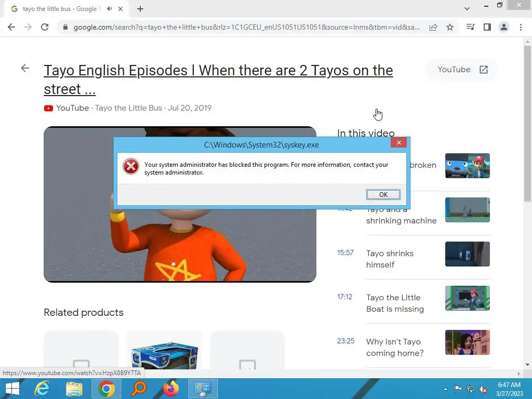Jump to 15:57 timestamp
The image size is (532, 399).
(x=345, y=253)
